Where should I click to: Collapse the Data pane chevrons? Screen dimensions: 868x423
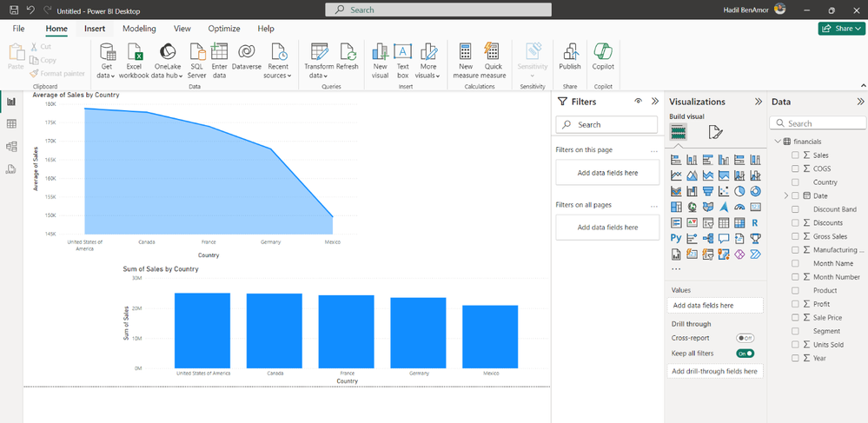pos(860,102)
